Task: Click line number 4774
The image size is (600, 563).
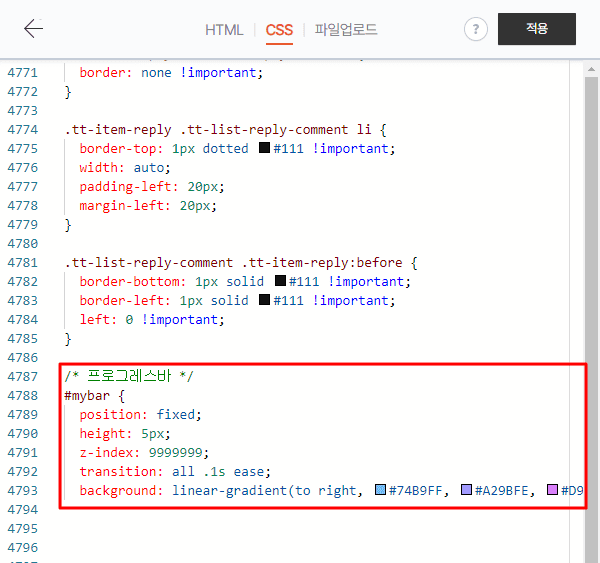Action: click(x=23, y=130)
